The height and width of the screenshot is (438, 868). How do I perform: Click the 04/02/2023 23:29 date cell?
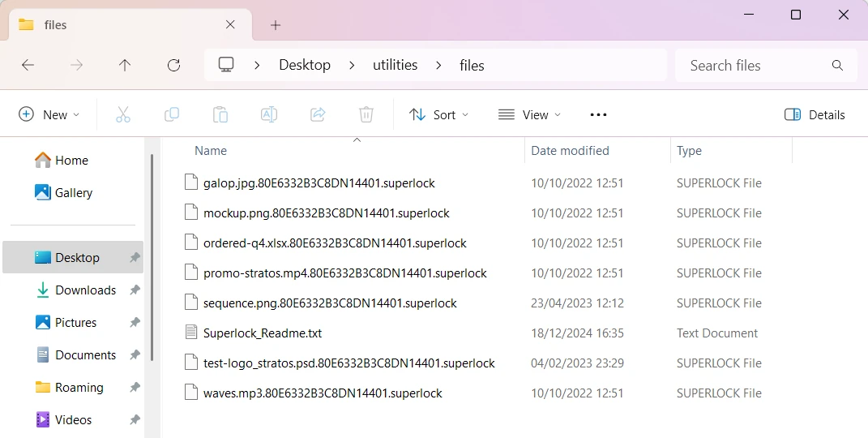577,363
